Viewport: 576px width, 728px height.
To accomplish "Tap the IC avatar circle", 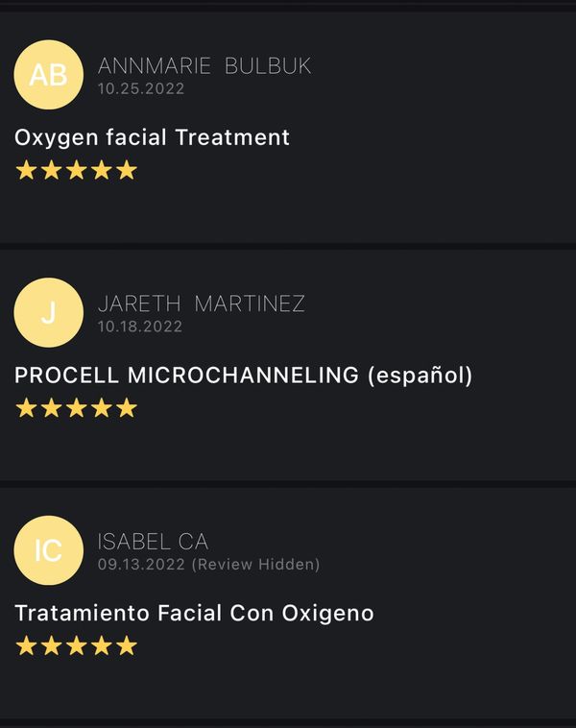I will point(48,550).
